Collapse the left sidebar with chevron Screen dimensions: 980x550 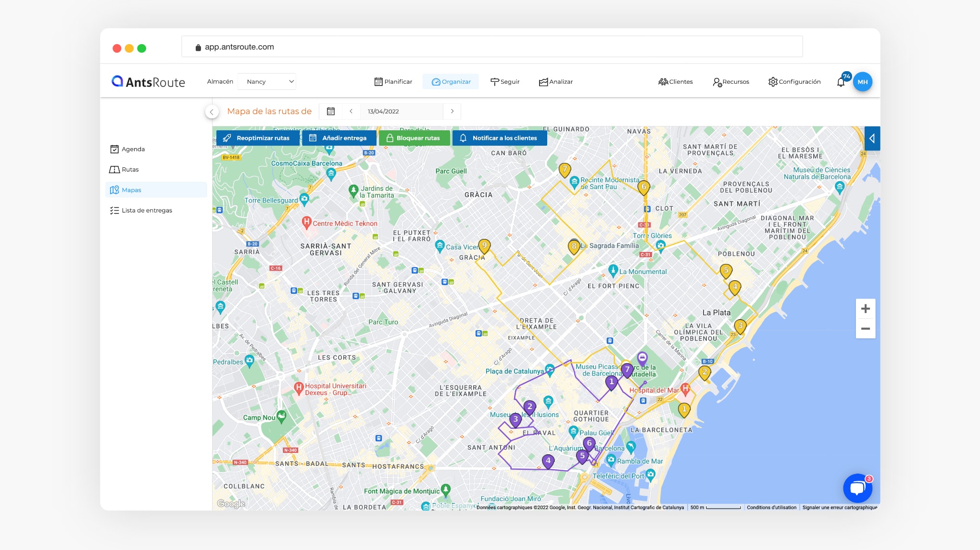point(212,112)
